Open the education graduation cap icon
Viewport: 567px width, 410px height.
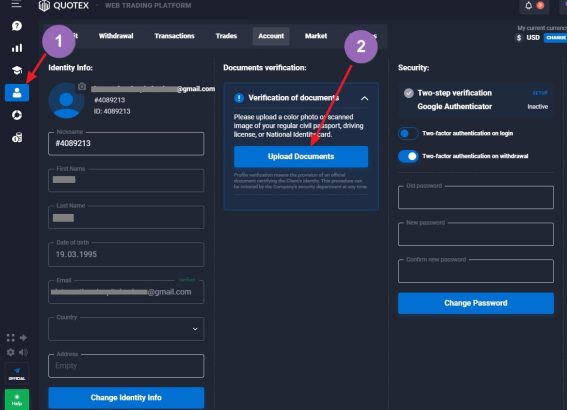pyautogui.click(x=17, y=70)
